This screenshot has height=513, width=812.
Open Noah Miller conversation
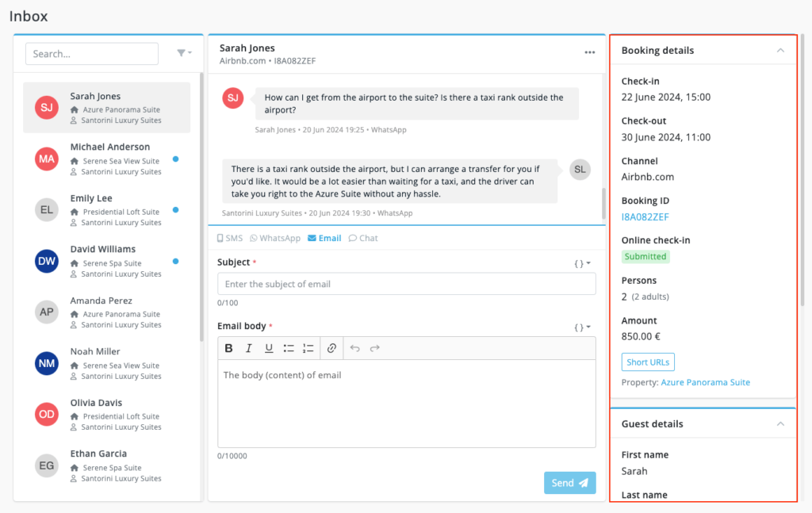(x=107, y=363)
